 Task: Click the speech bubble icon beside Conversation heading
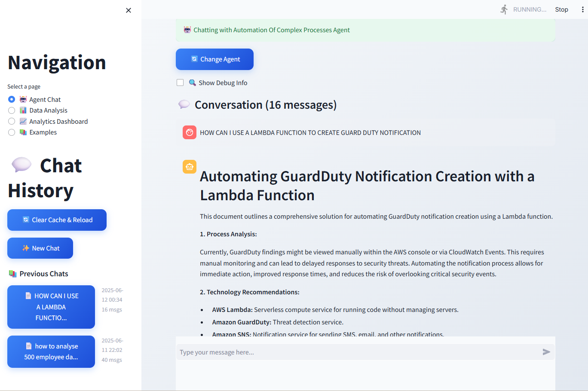point(184,104)
